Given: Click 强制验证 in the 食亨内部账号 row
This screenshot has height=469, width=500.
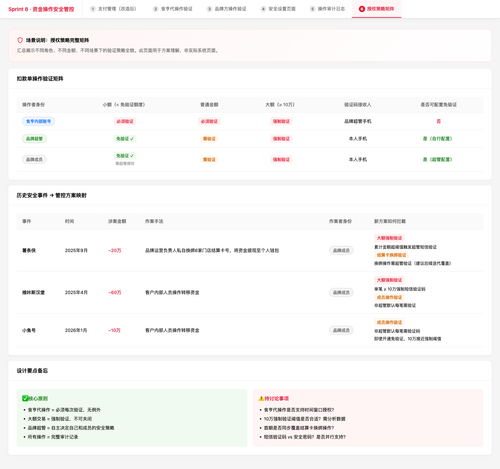Looking at the screenshot, I should tap(281, 121).
